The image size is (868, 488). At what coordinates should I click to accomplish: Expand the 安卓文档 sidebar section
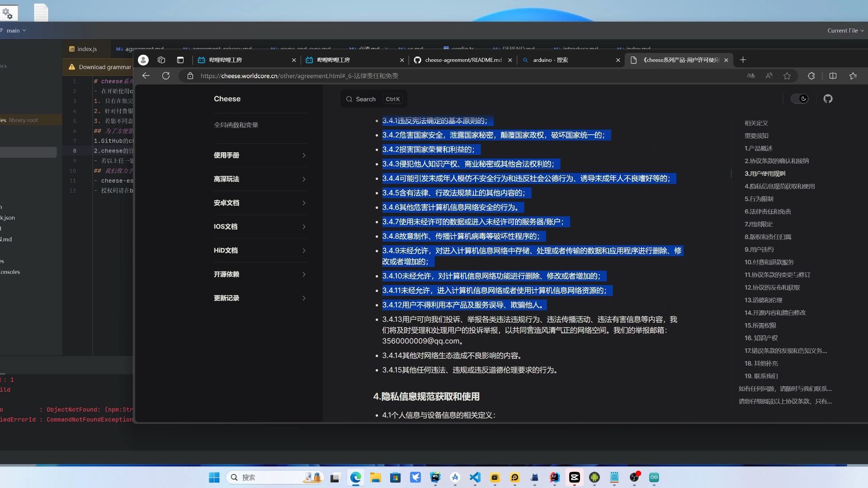(260, 203)
